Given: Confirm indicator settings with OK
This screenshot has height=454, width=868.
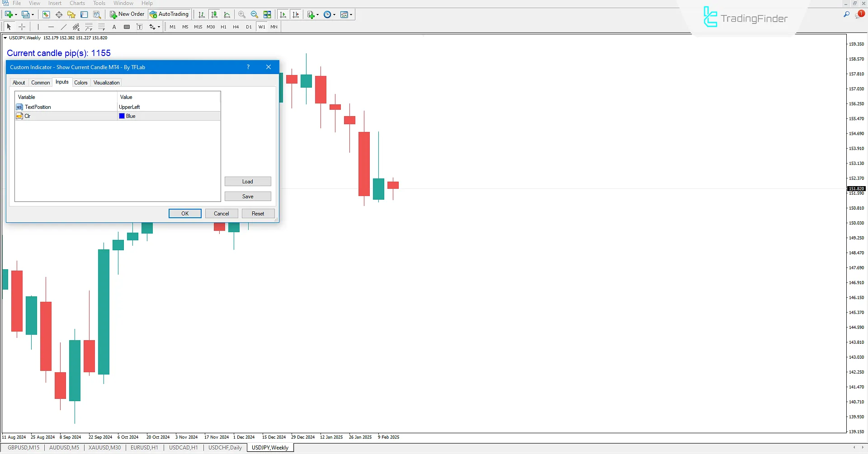Looking at the screenshot, I should coord(185,213).
